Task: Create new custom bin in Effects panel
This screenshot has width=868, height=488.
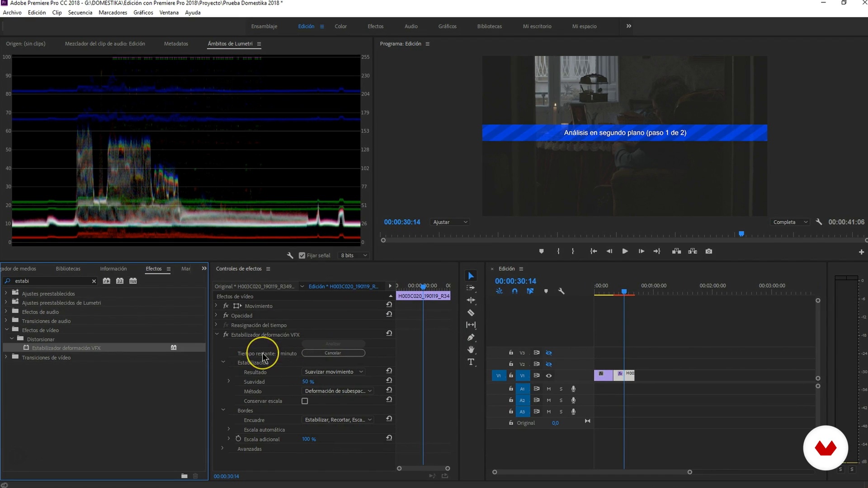Action: (x=184, y=476)
